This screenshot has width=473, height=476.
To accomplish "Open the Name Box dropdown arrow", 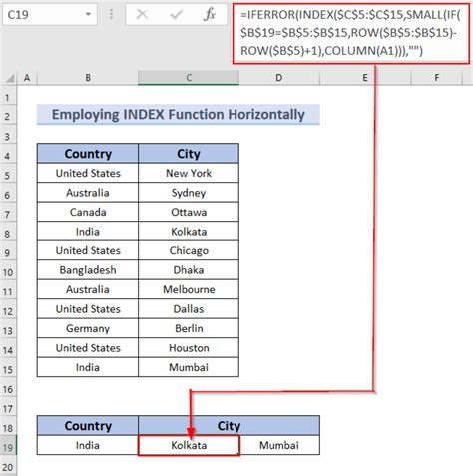I will coord(88,15).
